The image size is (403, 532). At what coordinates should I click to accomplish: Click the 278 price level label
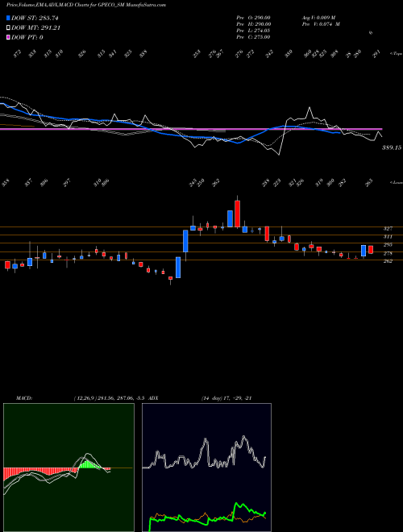tap(388, 253)
